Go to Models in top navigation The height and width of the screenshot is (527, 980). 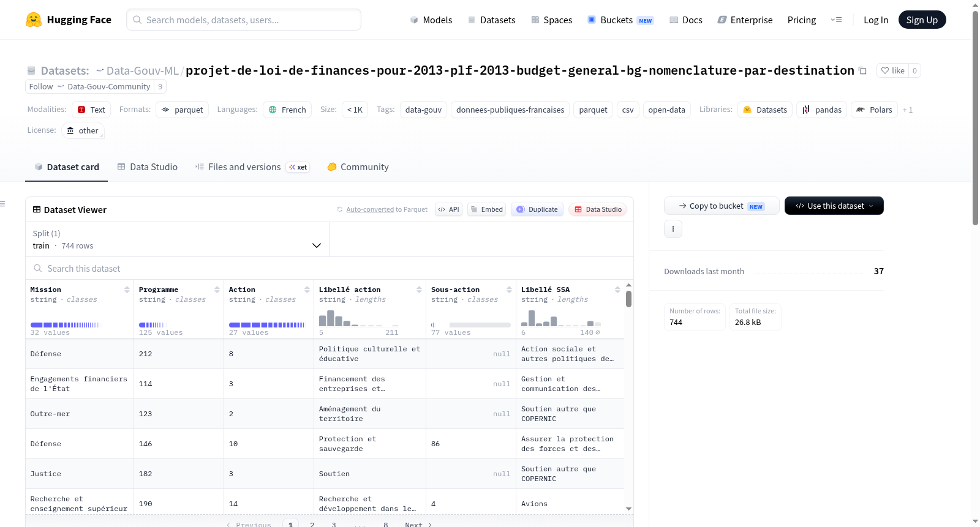431,20
